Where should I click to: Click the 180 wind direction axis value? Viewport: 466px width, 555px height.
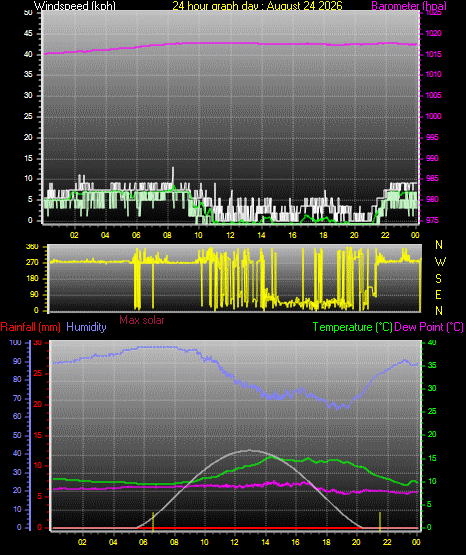point(32,279)
